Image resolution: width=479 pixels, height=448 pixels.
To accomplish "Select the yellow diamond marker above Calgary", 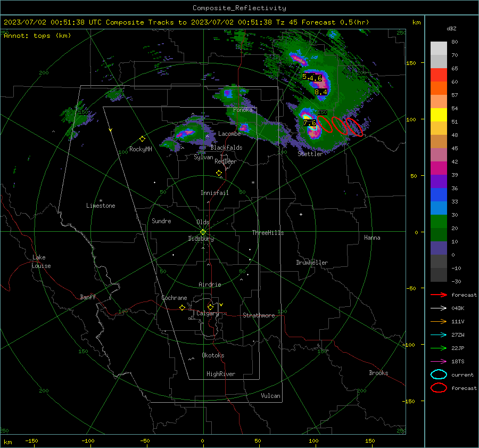I will click(x=210, y=307).
